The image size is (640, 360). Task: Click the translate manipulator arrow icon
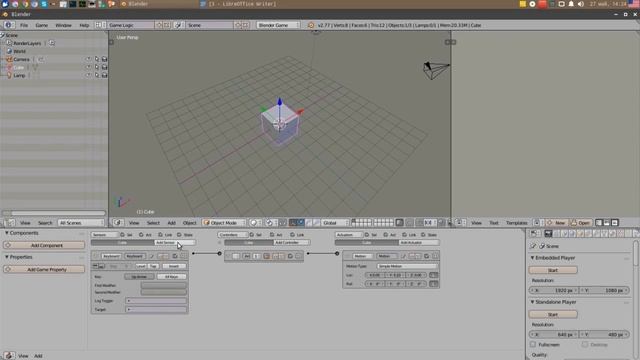[301, 222]
